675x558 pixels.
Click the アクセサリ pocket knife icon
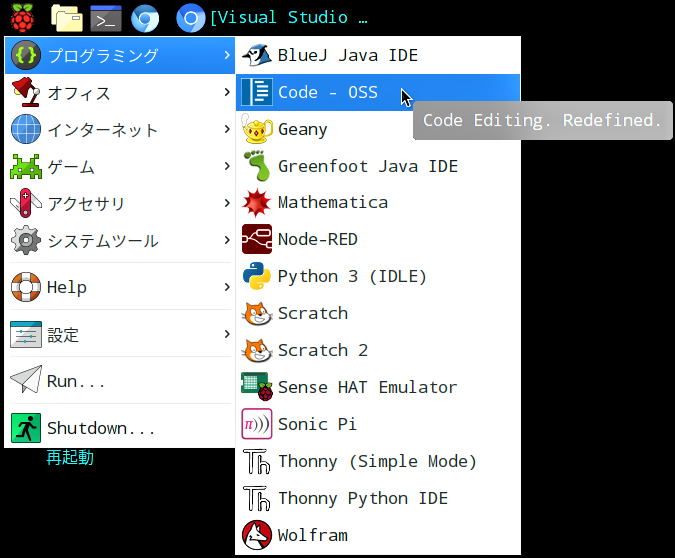[26, 203]
